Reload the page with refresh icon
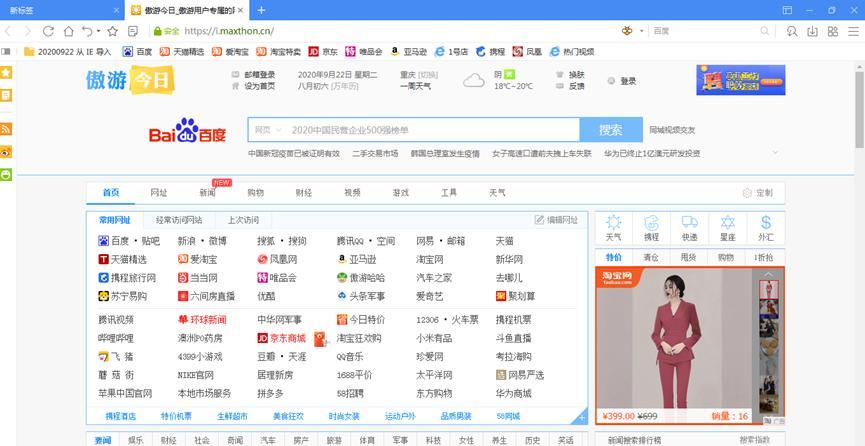The image size is (865, 446). pyautogui.click(x=48, y=31)
